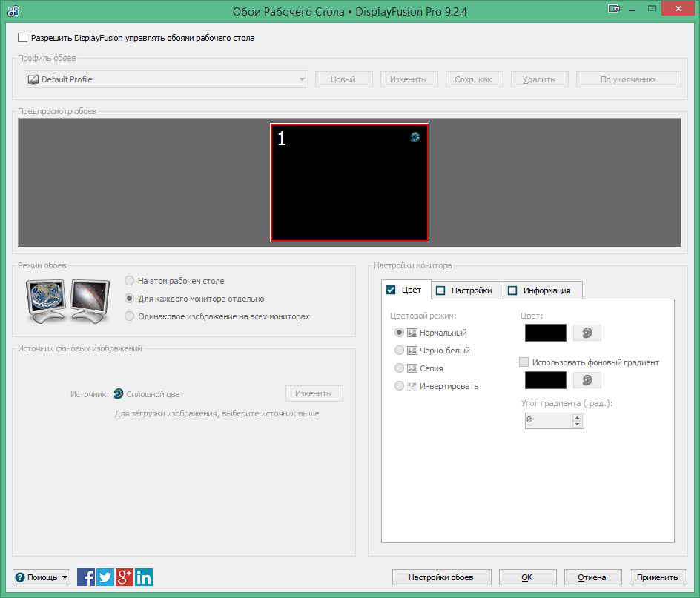Select the Черно-белый color mode
This screenshot has width=700, height=598.
click(399, 350)
